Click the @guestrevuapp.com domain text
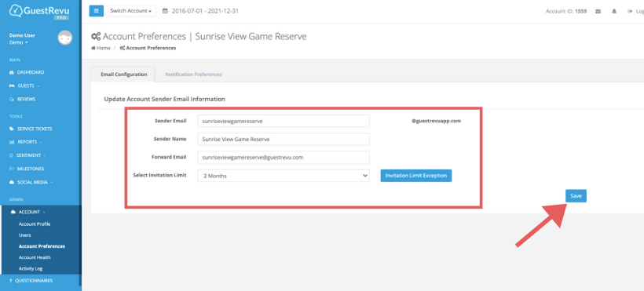The width and height of the screenshot is (644, 291). (436, 121)
